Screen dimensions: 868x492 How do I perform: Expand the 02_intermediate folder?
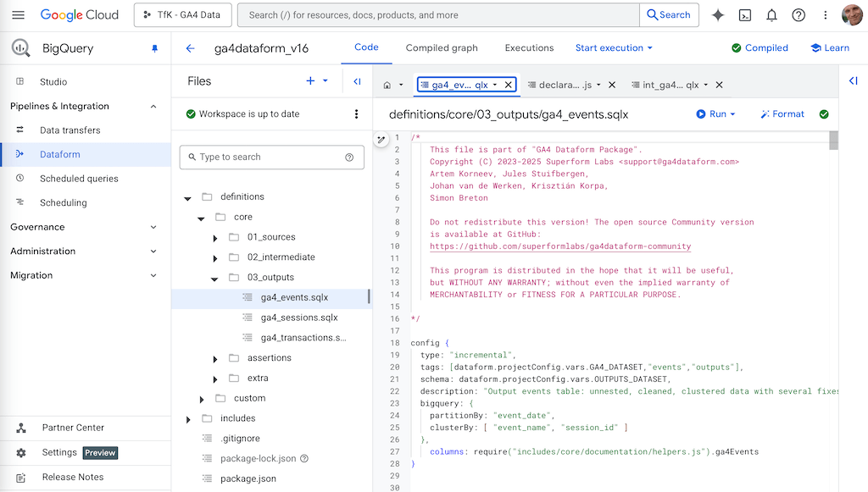click(214, 258)
